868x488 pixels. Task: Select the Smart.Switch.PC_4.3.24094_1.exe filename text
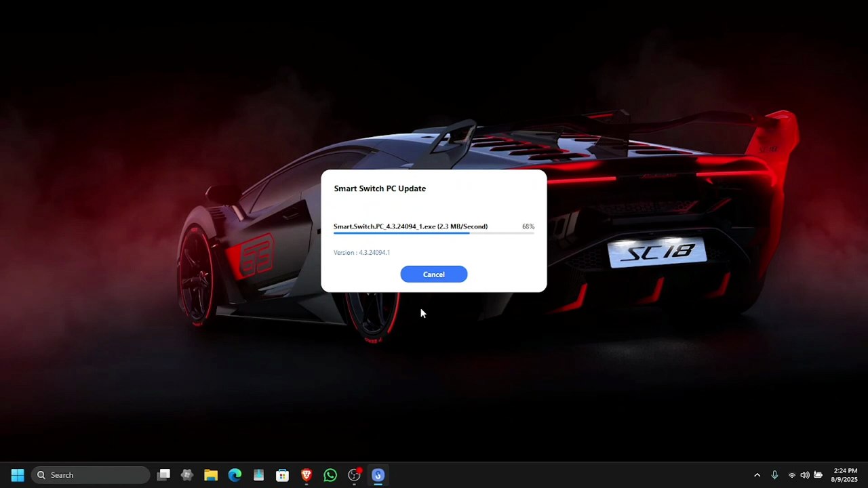384,226
